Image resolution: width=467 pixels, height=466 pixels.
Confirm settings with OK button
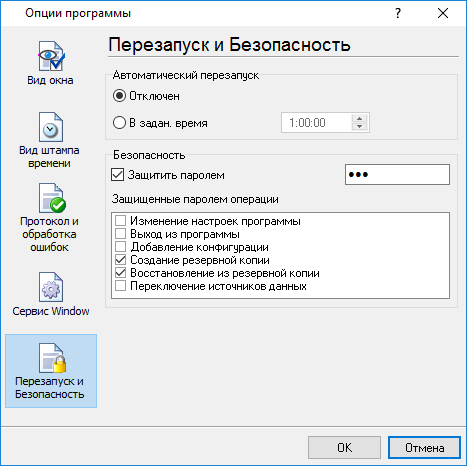(344, 447)
